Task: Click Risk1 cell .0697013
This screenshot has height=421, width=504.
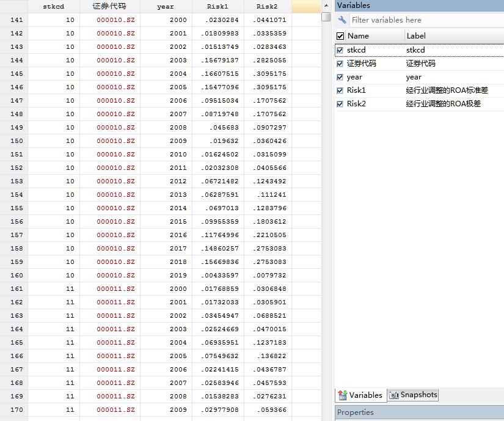Action: pos(218,208)
